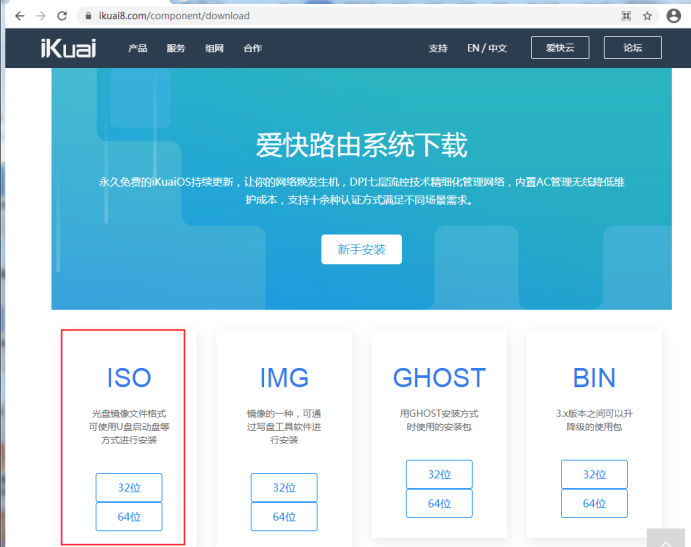Open the 合作 navigation menu
The width and height of the screenshot is (691, 547).
point(252,48)
